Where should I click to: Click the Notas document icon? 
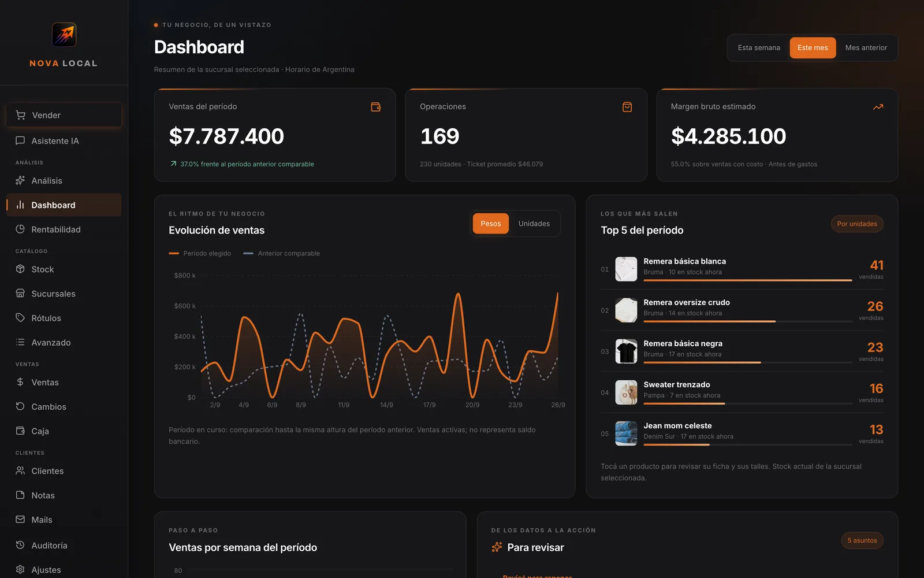(20, 495)
